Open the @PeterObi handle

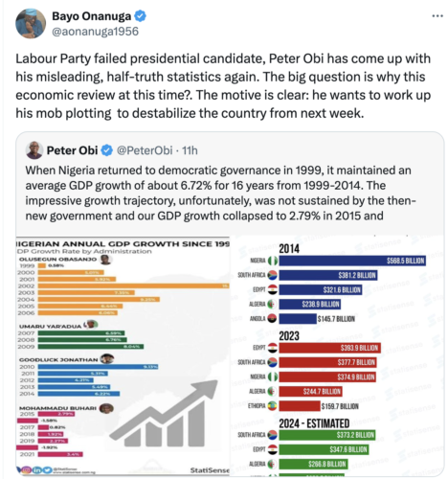point(145,150)
